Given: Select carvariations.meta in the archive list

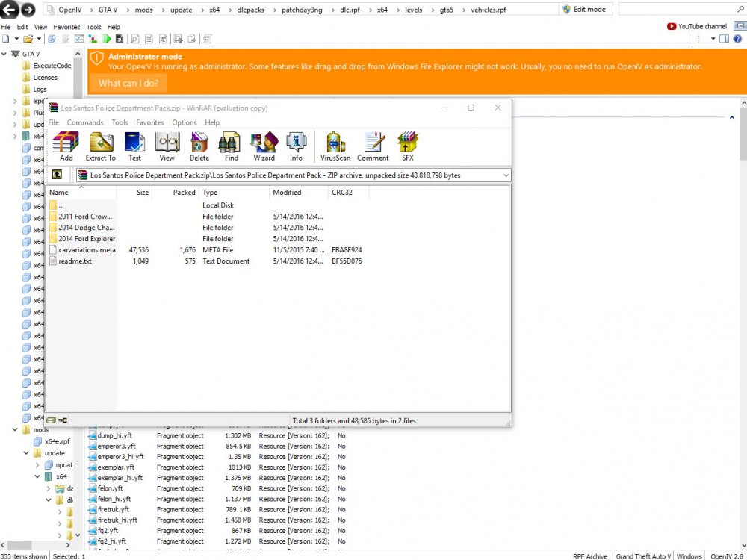Looking at the screenshot, I should [x=87, y=250].
